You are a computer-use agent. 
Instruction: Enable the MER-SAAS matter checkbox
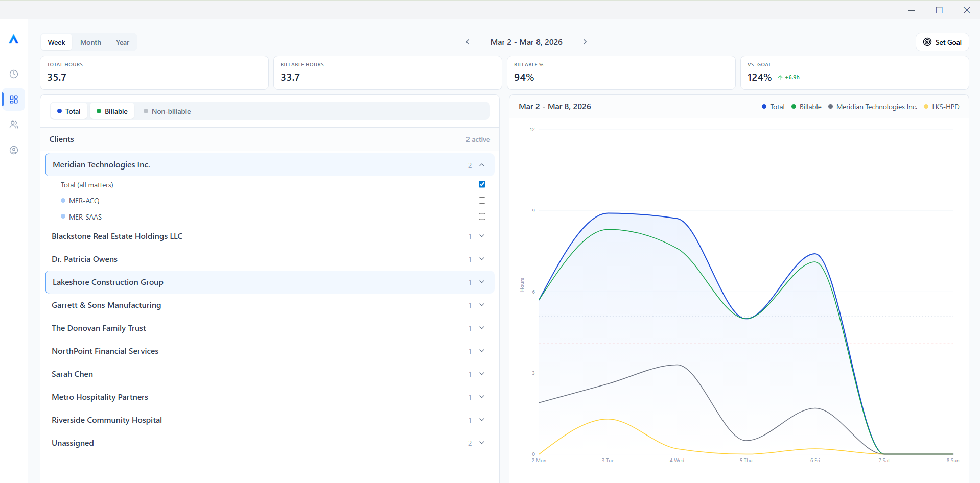pos(481,216)
